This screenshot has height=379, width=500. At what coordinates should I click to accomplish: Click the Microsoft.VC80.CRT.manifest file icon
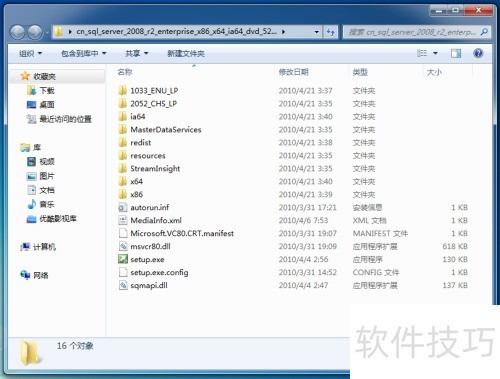(123, 233)
